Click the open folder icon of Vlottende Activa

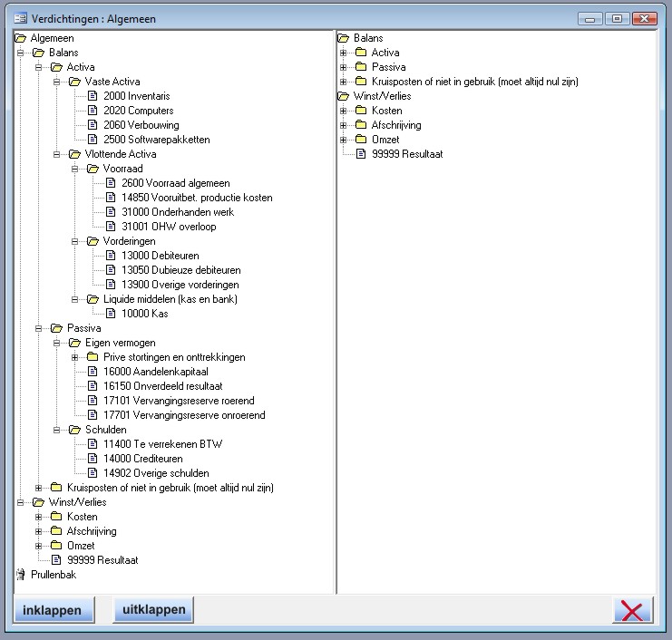click(74, 154)
